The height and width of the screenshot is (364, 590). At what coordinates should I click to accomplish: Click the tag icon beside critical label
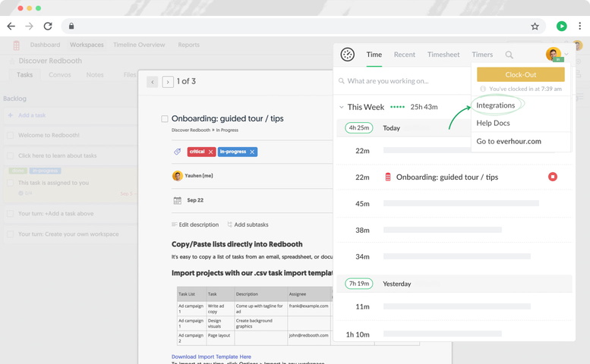pyautogui.click(x=177, y=152)
